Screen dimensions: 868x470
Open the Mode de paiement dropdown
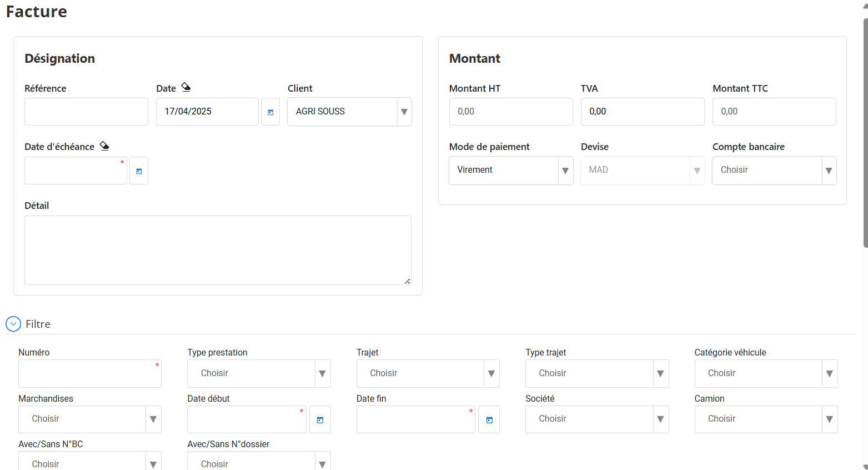[511, 170]
